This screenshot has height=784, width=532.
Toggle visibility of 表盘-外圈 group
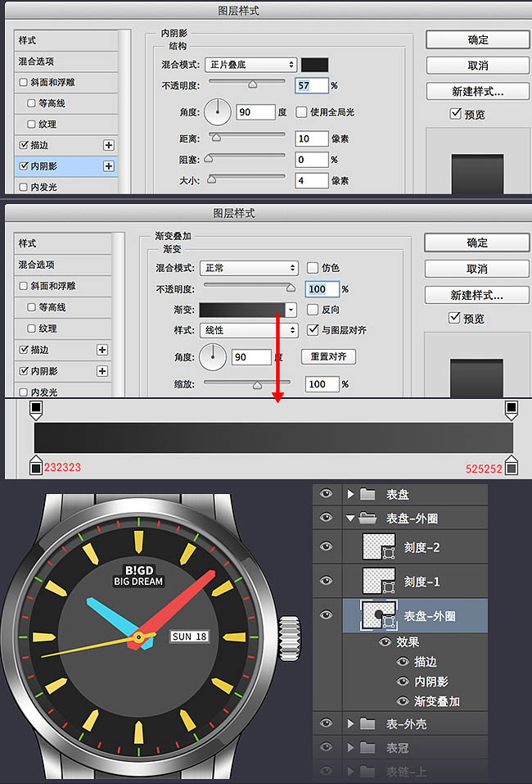[x=327, y=517]
